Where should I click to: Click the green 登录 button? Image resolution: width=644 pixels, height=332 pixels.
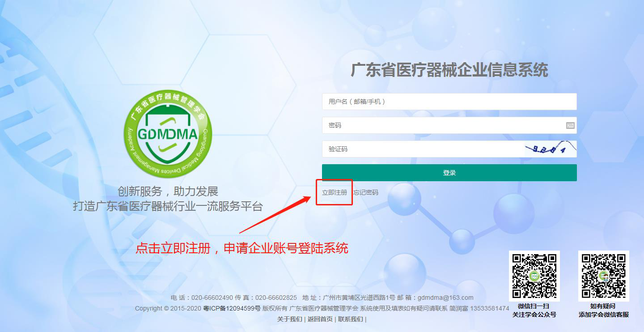(x=449, y=173)
